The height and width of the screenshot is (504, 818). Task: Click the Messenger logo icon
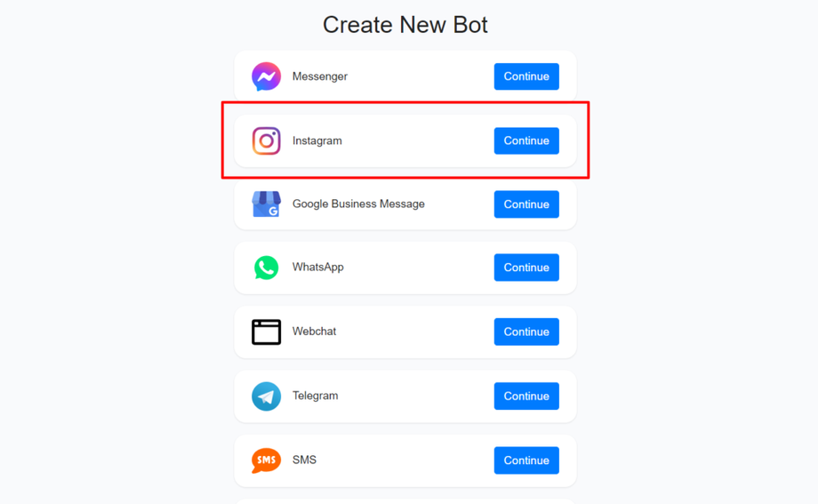(x=266, y=76)
